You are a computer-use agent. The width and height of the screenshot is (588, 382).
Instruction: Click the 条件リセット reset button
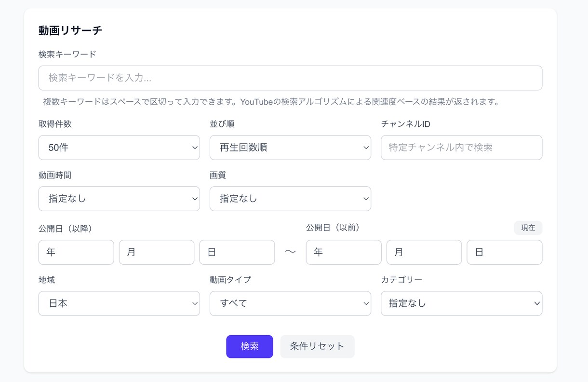point(317,346)
